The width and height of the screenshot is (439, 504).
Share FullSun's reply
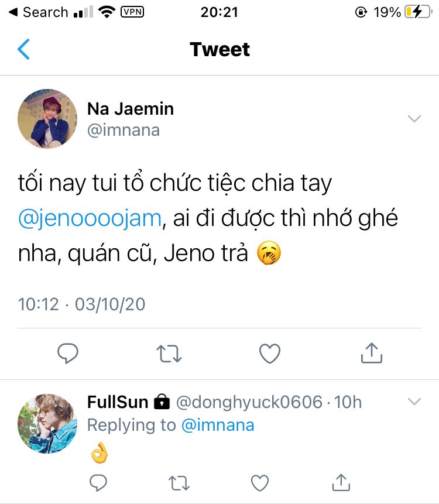[340, 482]
